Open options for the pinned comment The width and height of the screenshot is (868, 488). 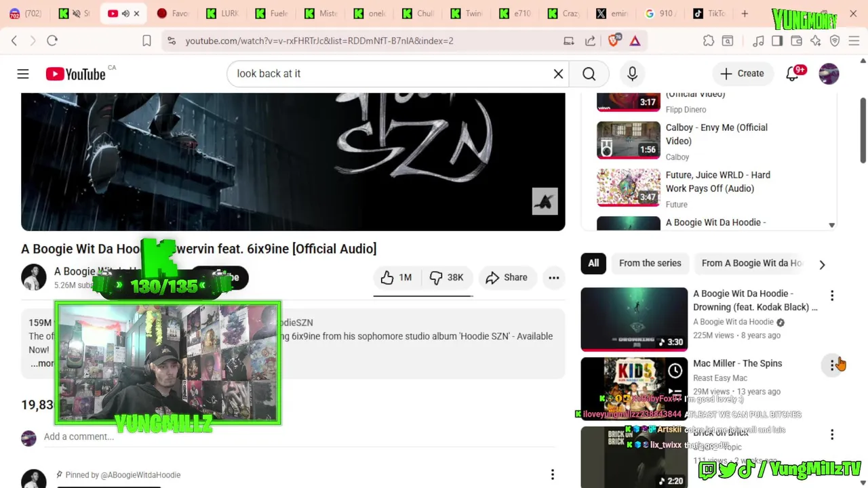click(x=553, y=474)
